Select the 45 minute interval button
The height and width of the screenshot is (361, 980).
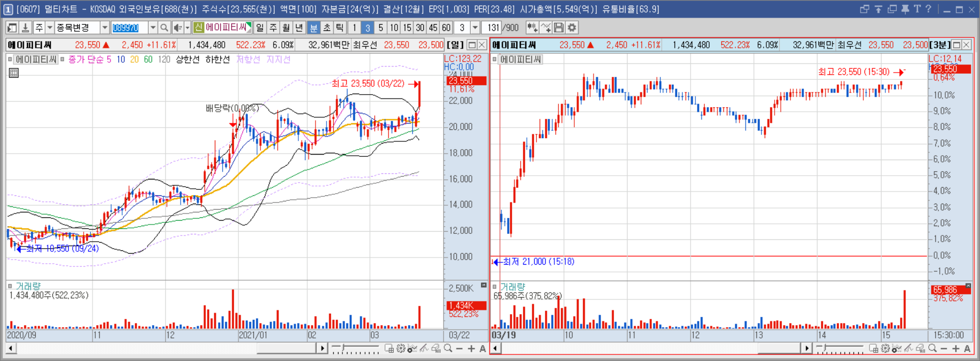pos(433,28)
